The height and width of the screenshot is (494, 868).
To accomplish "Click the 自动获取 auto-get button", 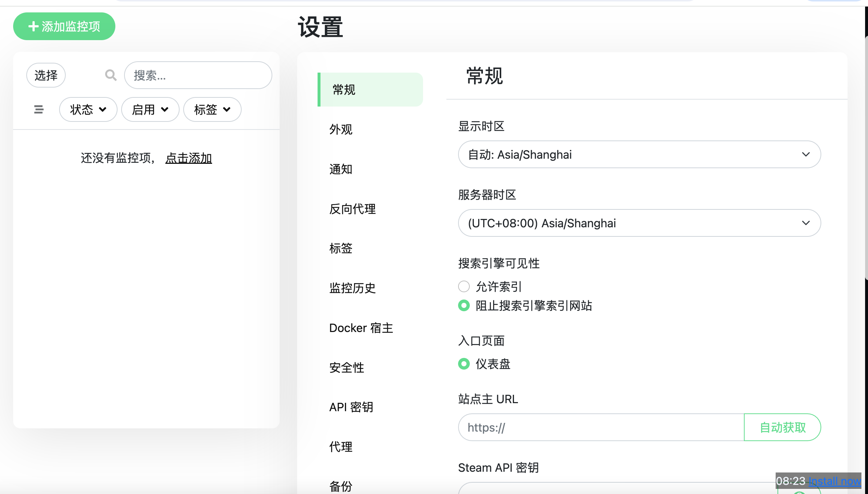I will 783,427.
